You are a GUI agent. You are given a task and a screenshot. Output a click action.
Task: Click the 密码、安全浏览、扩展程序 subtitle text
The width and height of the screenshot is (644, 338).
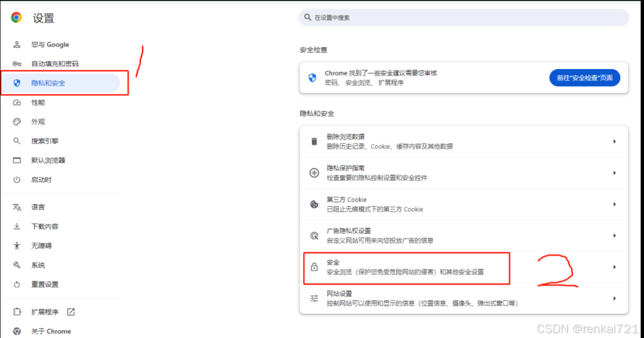pyautogui.click(x=364, y=83)
